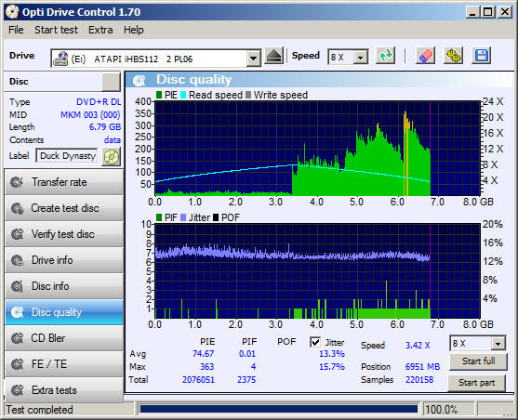Eject the disc with the eject icon

(274, 56)
